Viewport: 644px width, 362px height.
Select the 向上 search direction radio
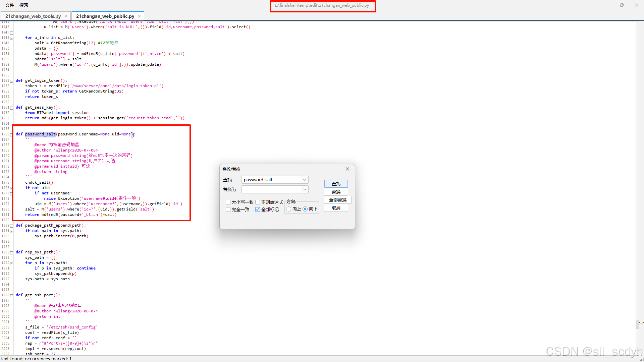289,209
